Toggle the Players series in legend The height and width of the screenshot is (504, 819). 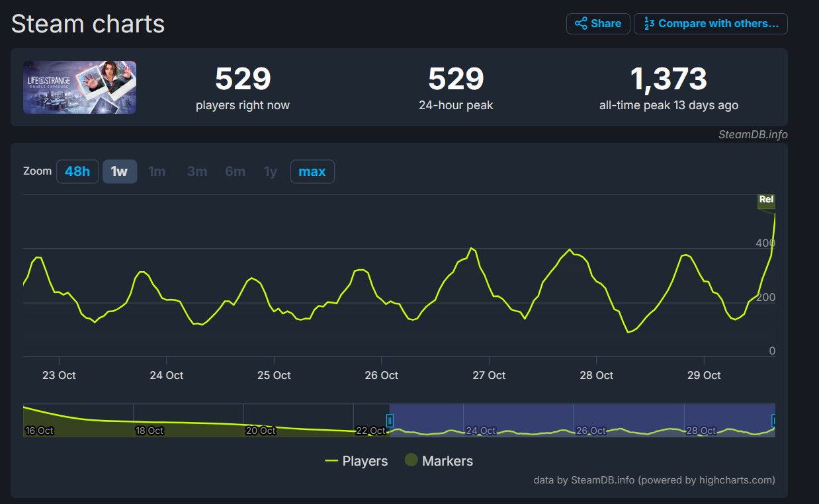click(x=357, y=461)
